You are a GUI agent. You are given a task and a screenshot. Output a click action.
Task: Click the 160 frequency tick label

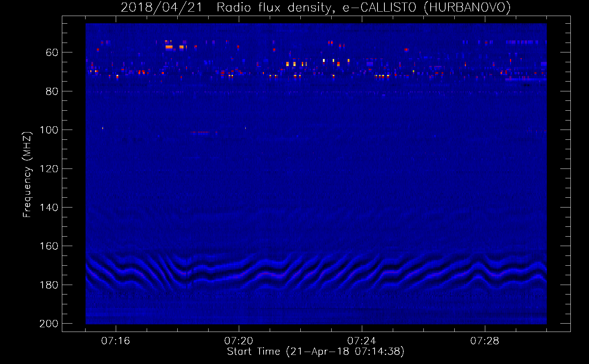[49, 246]
